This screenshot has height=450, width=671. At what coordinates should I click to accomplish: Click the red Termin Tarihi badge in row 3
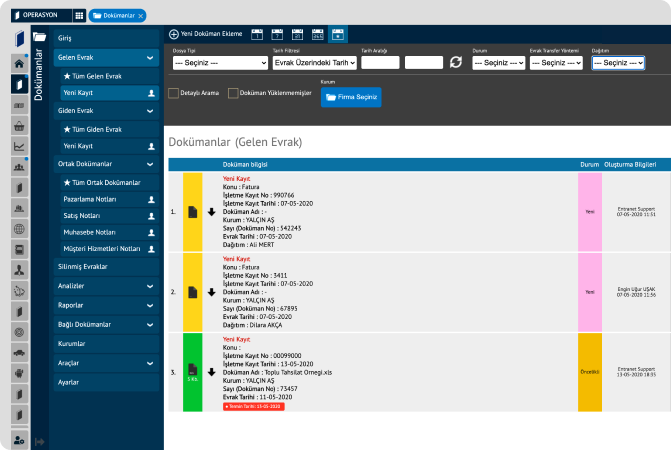(253, 406)
